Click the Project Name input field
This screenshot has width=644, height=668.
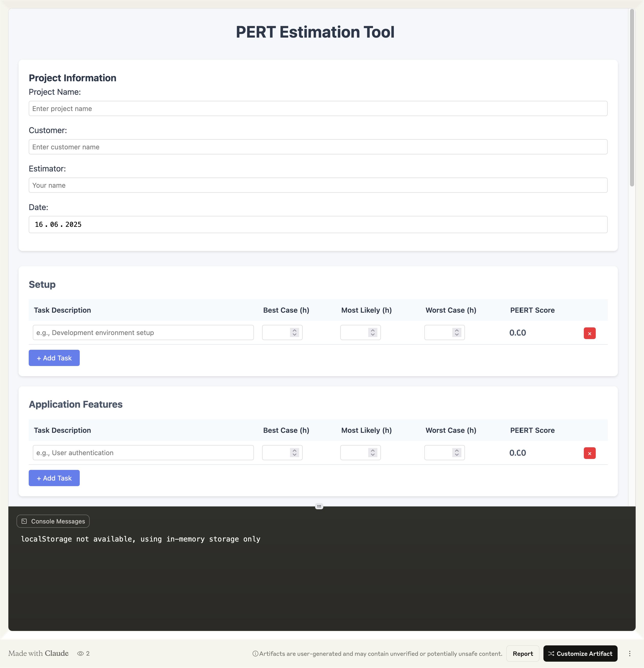(x=318, y=108)
